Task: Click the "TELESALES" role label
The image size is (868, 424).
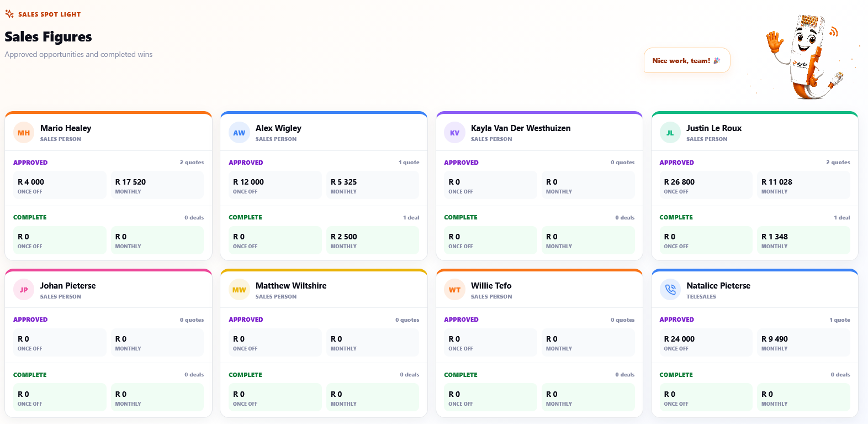Action: click(701, 297)
